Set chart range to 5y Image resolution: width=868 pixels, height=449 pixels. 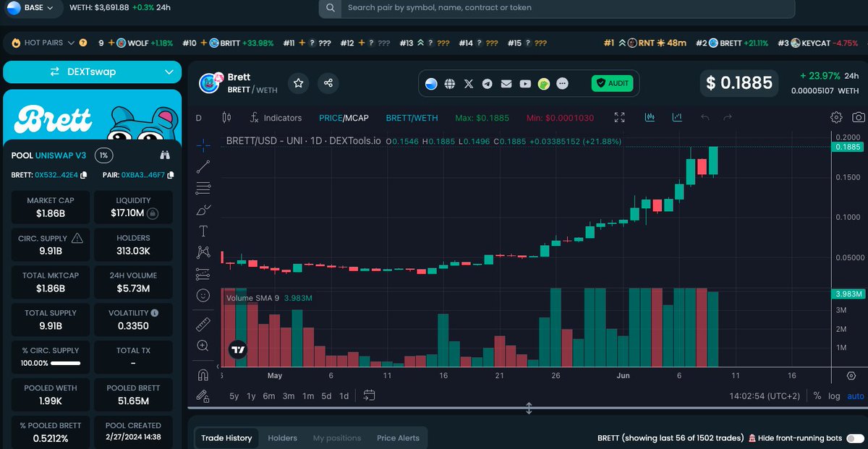pyautogui.click(x=234, y=395)
